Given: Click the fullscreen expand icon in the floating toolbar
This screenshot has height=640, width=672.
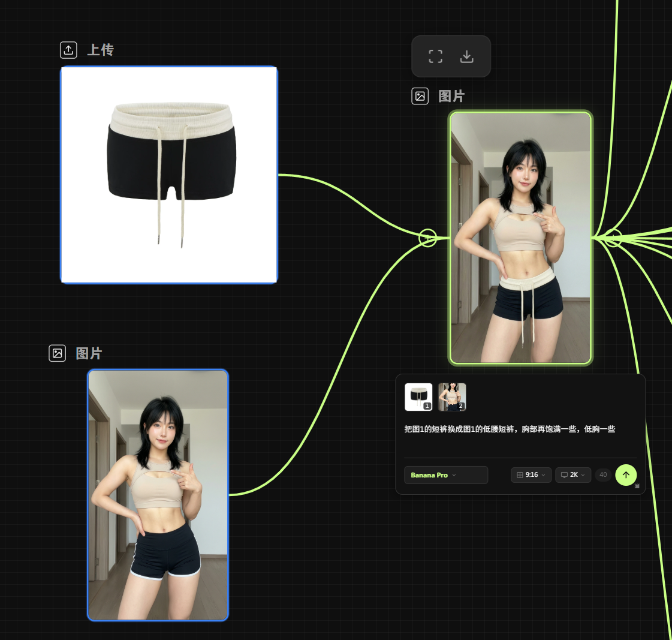Looking at the screenshot, I should (436, 56).
